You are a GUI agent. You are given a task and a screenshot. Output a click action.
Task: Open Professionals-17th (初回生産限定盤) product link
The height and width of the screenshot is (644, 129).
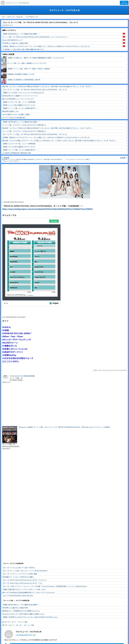tap(22, 376)
